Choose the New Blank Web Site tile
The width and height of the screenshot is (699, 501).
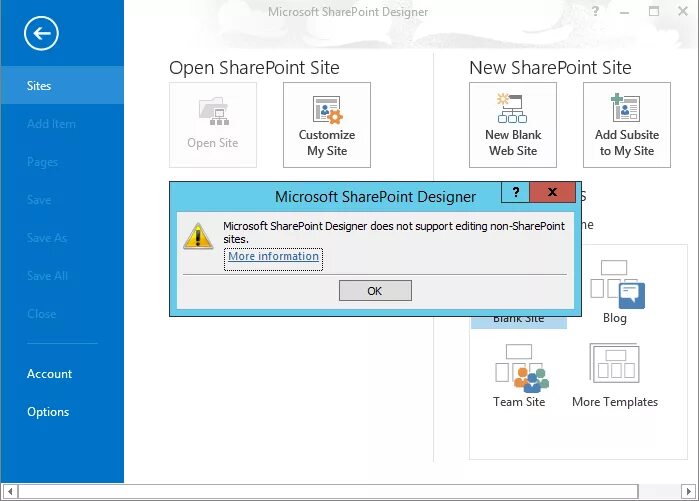coord(513,125)
